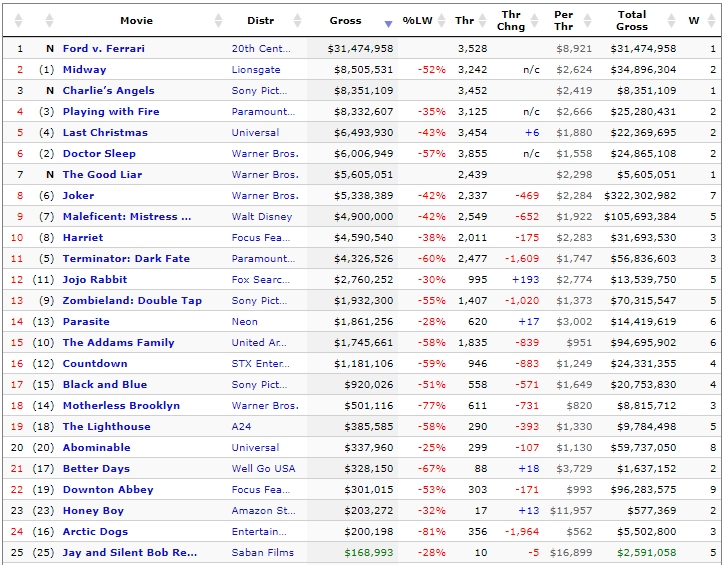
Task: Select the -1,964 theater change value
Action: (522, 532)
